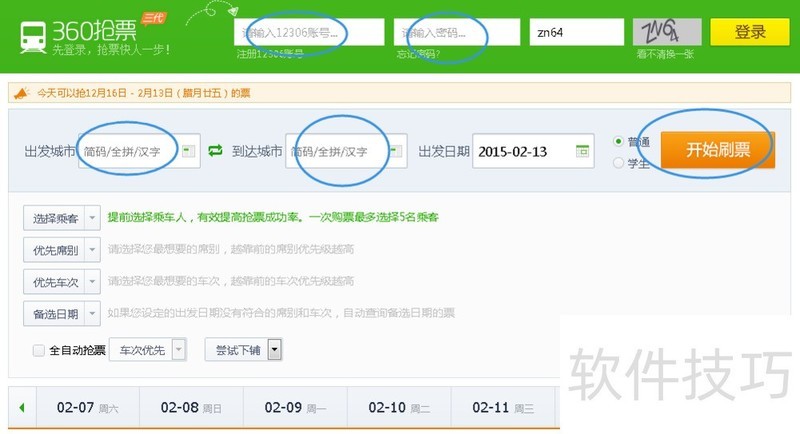Select the 学生 ticket type radio
Viewport: 800px width, 434px height.
tap(619, 162)
